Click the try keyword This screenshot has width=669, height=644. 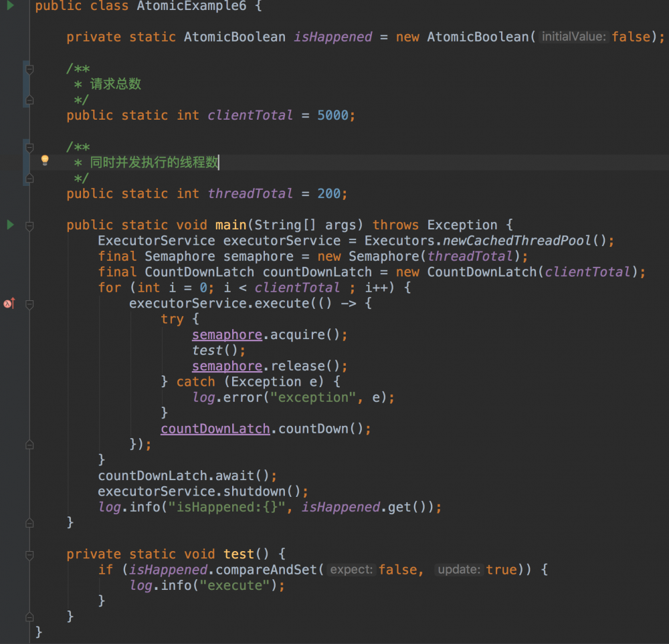(x=173, y=319)
